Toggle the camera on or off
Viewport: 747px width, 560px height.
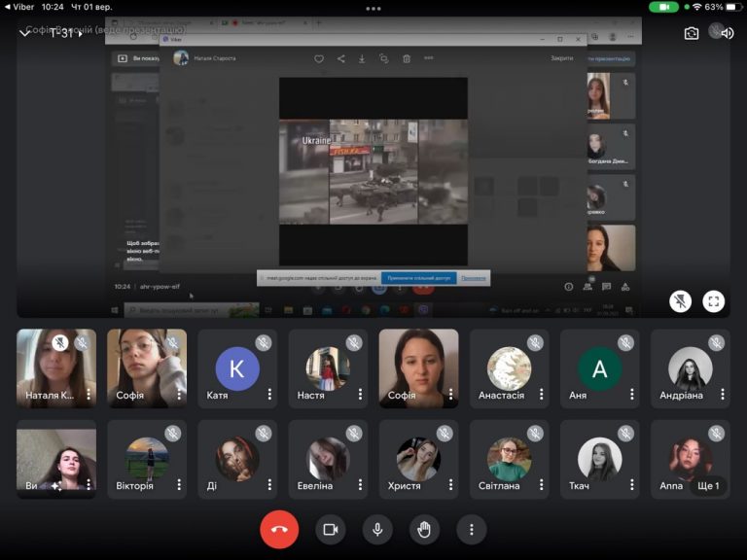[331, 529]
